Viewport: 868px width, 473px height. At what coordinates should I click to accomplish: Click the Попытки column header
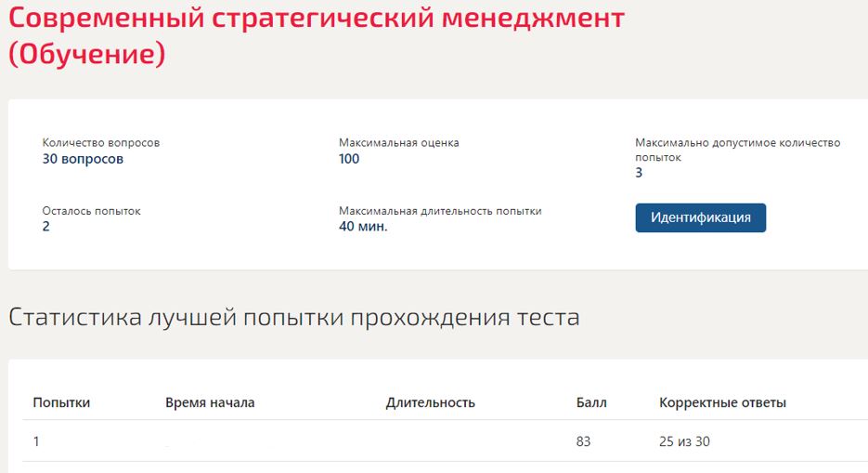click(61, 402)
